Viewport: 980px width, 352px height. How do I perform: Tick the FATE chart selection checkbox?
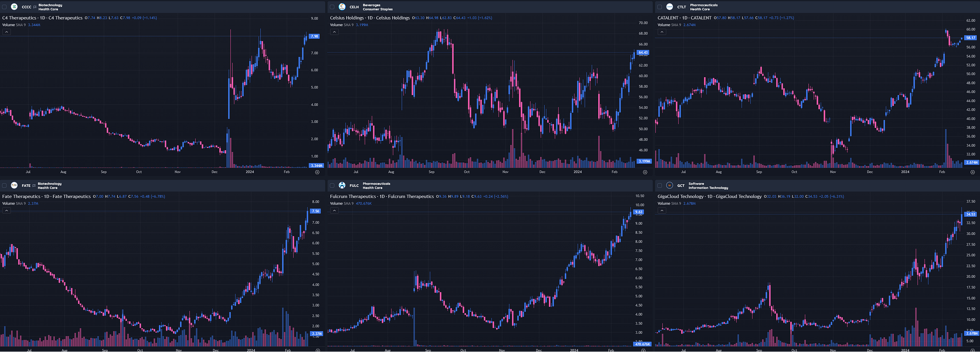[4, 185]
